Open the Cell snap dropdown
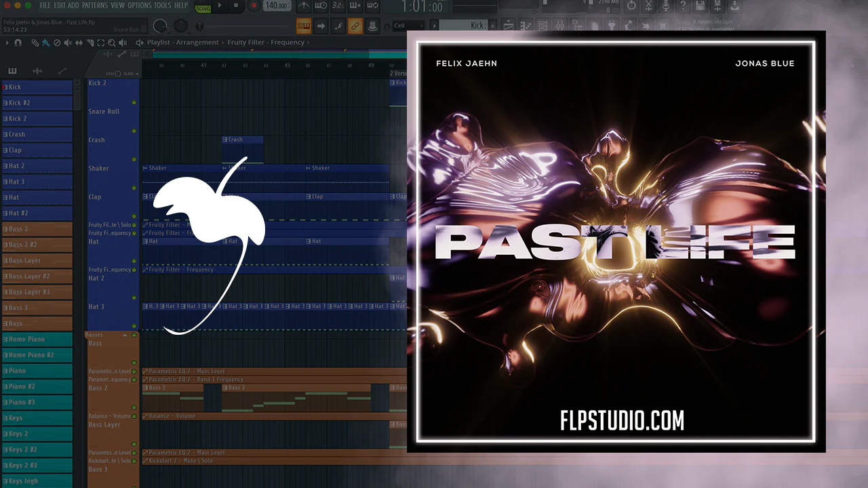Screen dimensions: 868x488 point(408,26)
